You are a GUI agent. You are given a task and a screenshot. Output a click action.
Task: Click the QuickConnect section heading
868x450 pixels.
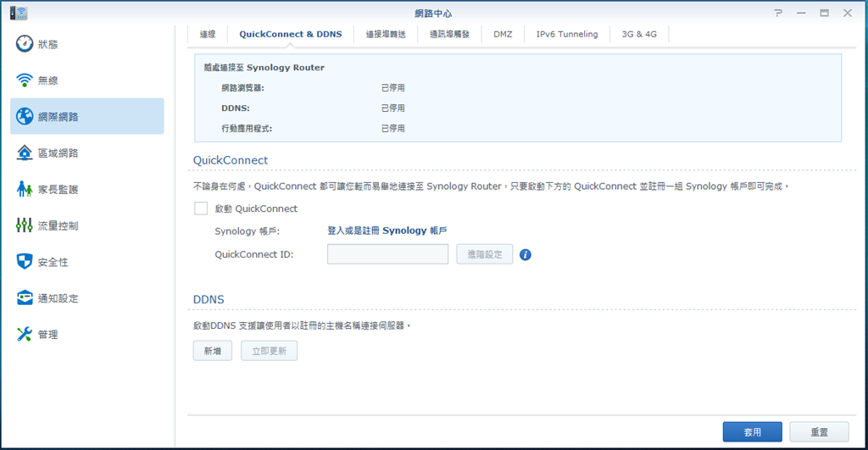[x=231, y=160]
